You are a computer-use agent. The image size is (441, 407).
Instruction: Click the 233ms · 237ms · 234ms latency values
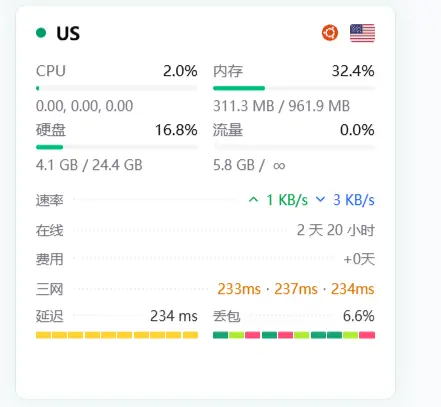coord(296,289)
